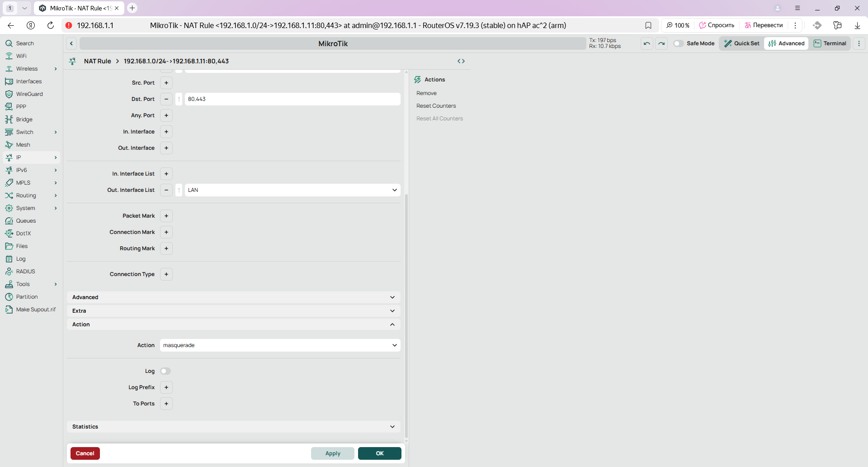The image size is (868, 467).
Task: Open the RADIUS sidebar icon
Action: click(x=9, y=272)
